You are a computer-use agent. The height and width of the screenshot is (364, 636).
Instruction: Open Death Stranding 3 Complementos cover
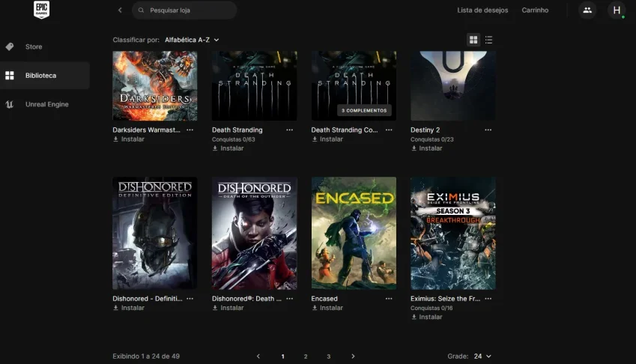(x=354, y=85)
